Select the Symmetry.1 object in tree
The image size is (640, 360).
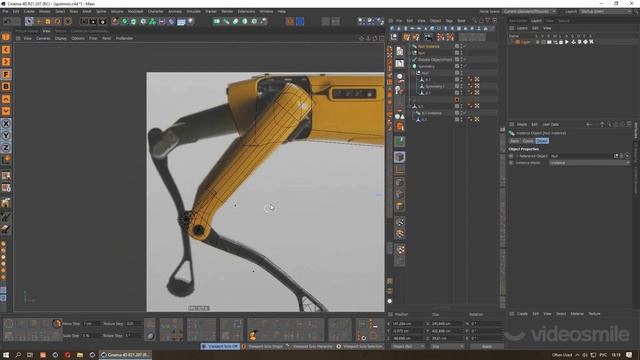(434, 86)
